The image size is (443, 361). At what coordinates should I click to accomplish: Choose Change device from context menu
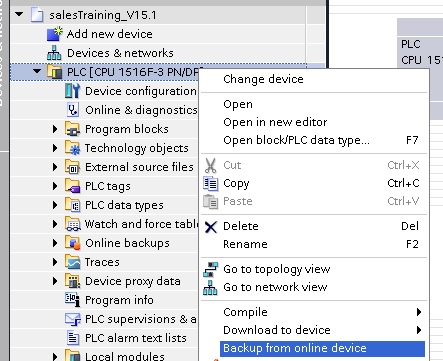263,79
